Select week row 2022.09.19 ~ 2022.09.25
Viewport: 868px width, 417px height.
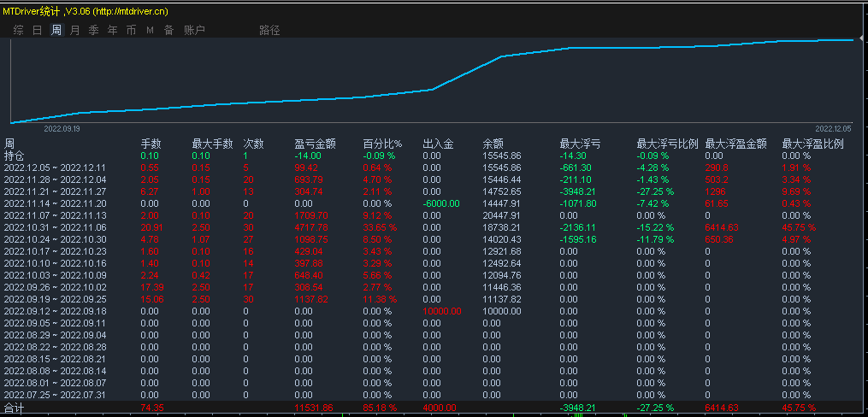(x=55, y=299)
